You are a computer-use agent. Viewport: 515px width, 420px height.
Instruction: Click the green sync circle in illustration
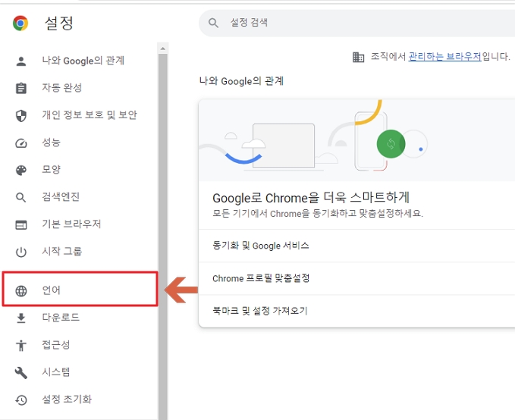pyautogui.click(x=391, y=144)
